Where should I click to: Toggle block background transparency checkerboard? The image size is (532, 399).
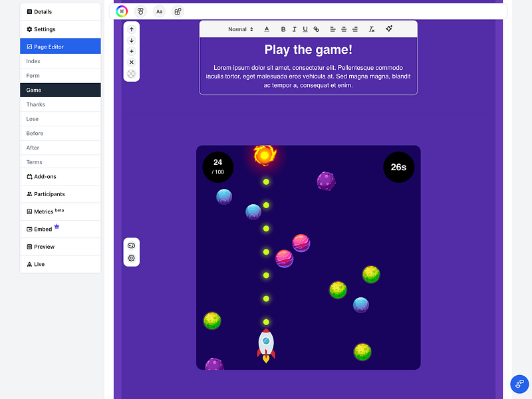132,74
